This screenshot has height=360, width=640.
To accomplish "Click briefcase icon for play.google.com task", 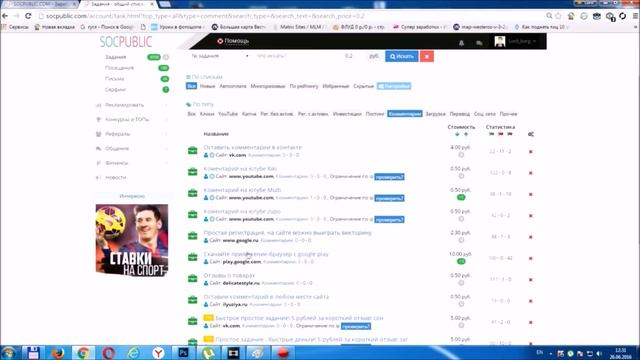I will (193, 258).
